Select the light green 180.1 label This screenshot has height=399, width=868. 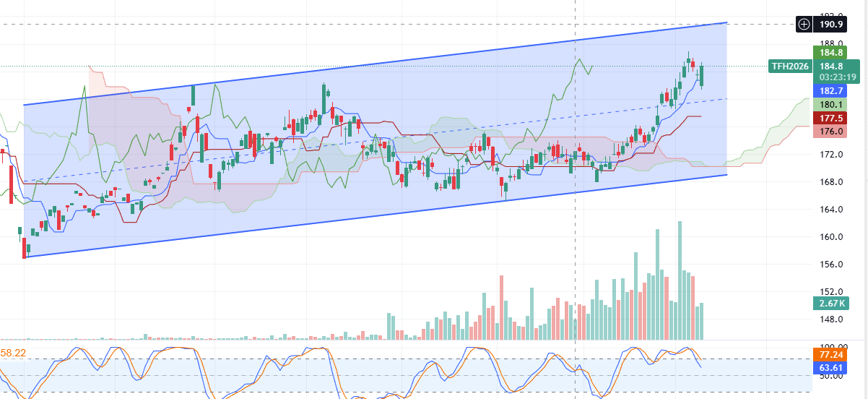click(830, 104)
